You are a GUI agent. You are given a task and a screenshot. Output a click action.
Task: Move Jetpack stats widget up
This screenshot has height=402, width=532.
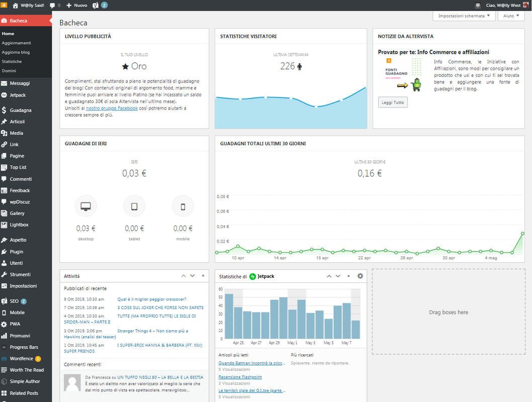pos(329,276)
